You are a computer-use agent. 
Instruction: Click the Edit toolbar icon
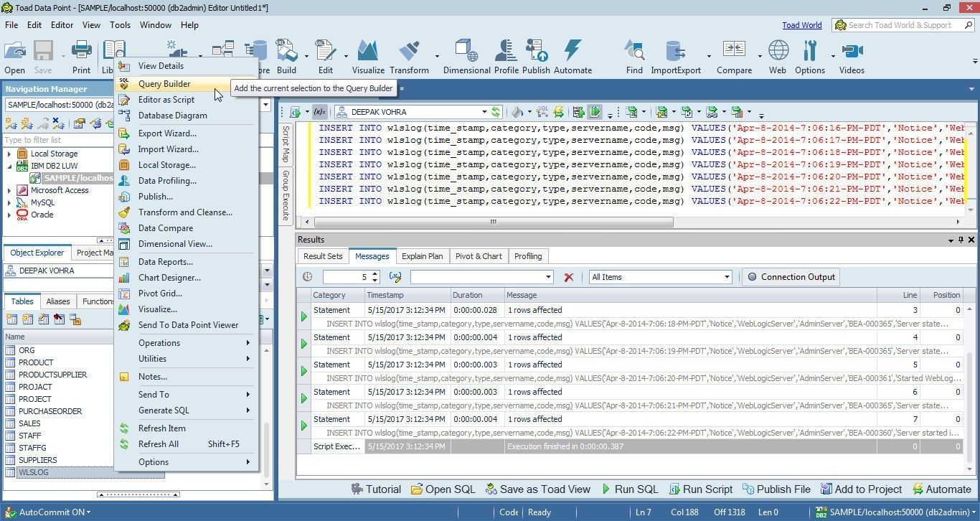(x=326, y=57)
